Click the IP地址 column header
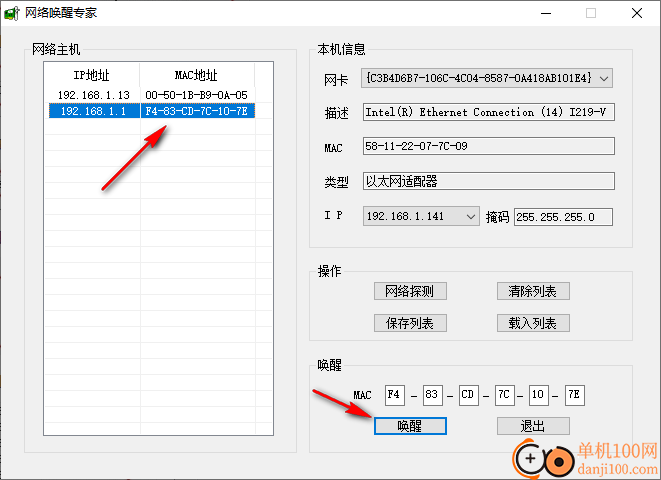Screen dimensions: 661x480 91,75
